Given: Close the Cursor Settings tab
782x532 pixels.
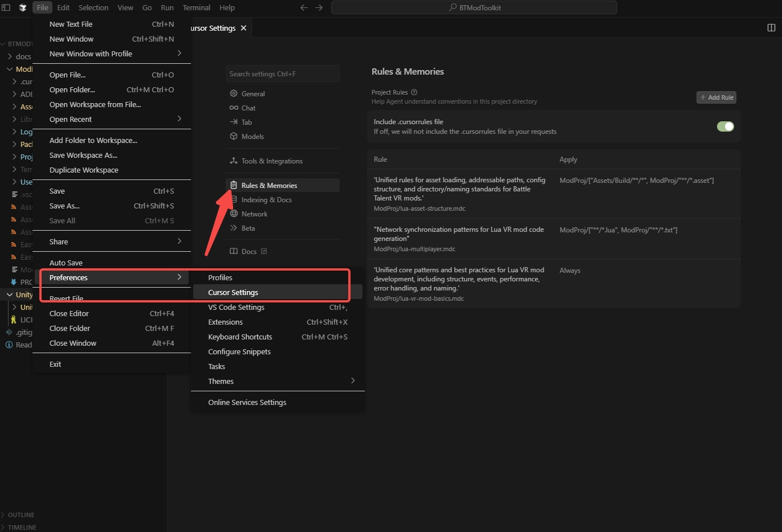Looking at the screenshot, I should (x=243, y=28).
